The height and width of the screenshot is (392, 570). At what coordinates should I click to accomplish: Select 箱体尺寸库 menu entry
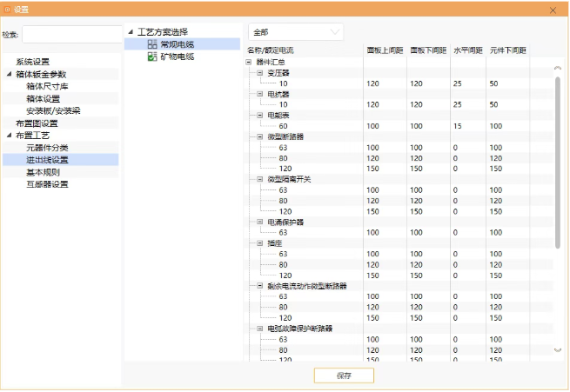[x=47, y=86]
